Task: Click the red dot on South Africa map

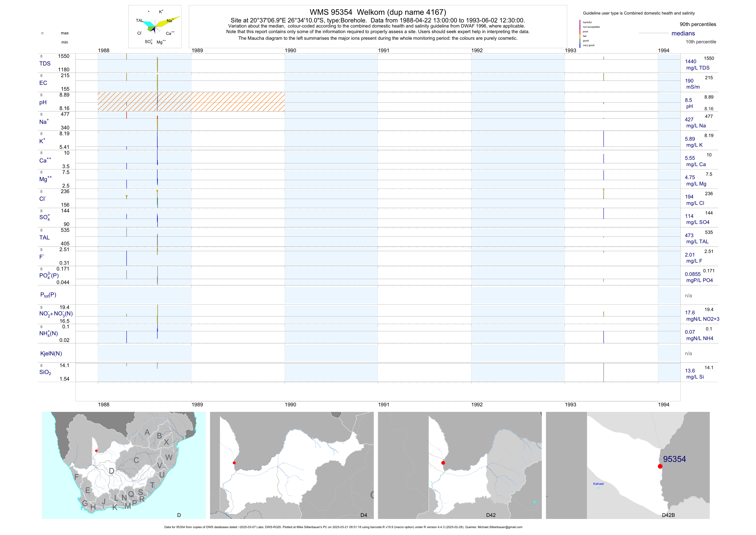Action: pos(96,451)
